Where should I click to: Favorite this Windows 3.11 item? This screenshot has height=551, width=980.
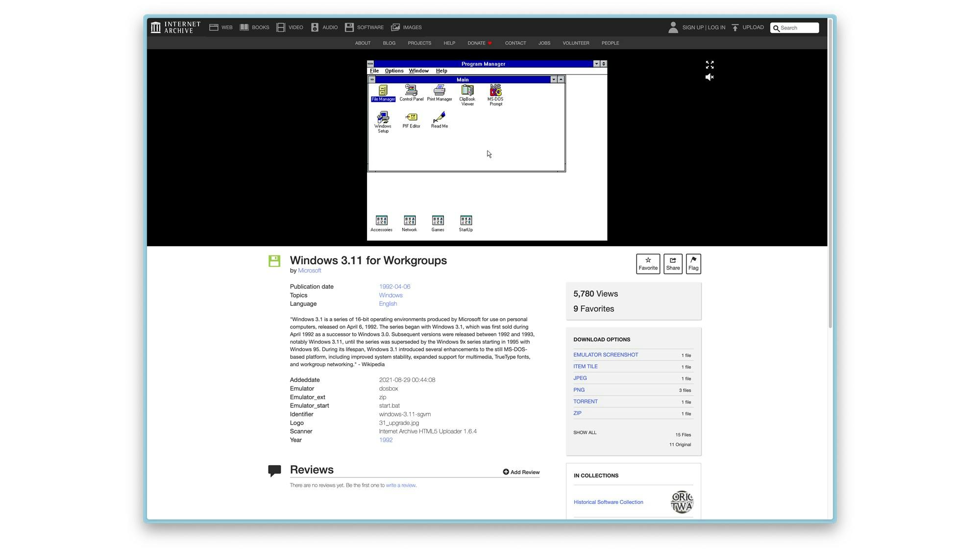pyautogui.click(x=648, y=264)
